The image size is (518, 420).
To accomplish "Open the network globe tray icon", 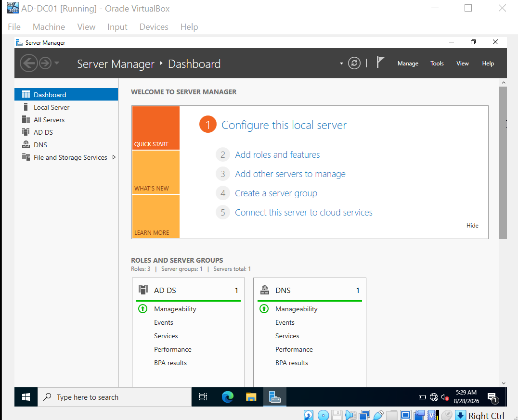I will [434, 397].
